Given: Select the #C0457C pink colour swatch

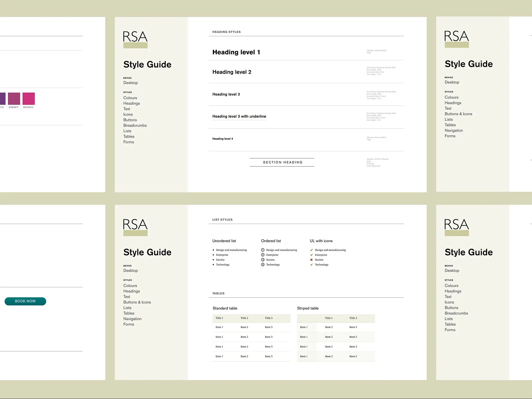Looking at the screenshot, I should (29, 99).
